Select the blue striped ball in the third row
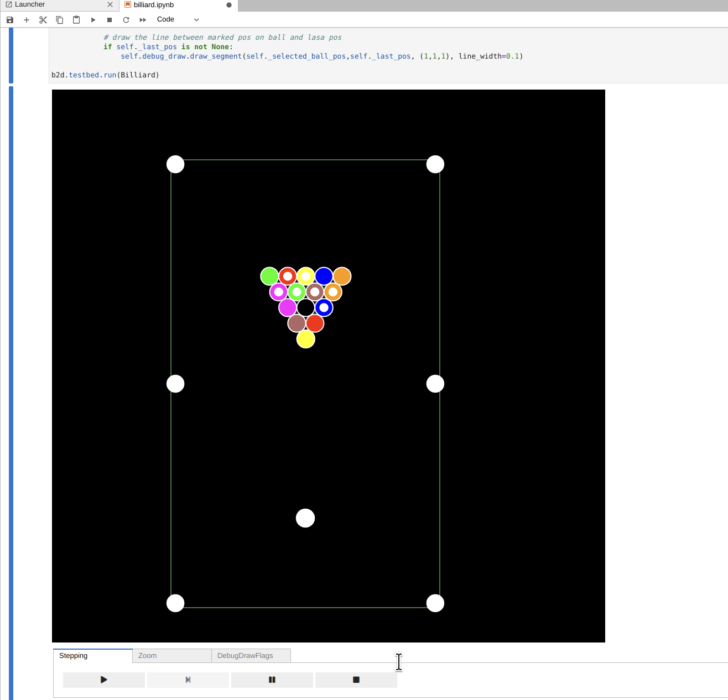This screenshot has height=700, width=728. pyautogui.click(x=324, y=307)
